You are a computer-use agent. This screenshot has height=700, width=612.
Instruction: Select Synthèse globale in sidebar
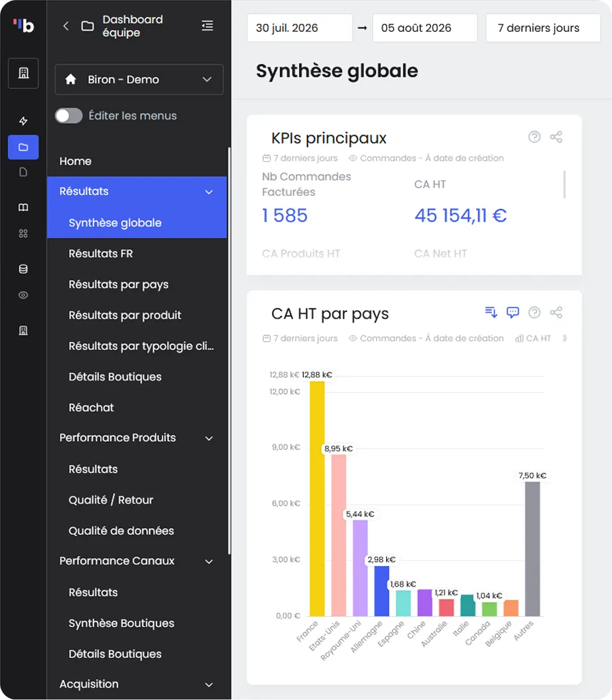click(137, 223)
